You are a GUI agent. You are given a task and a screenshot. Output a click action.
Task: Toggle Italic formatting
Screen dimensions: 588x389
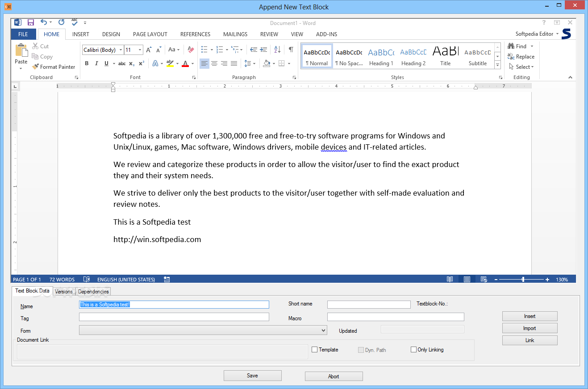[x=96, y=63]
